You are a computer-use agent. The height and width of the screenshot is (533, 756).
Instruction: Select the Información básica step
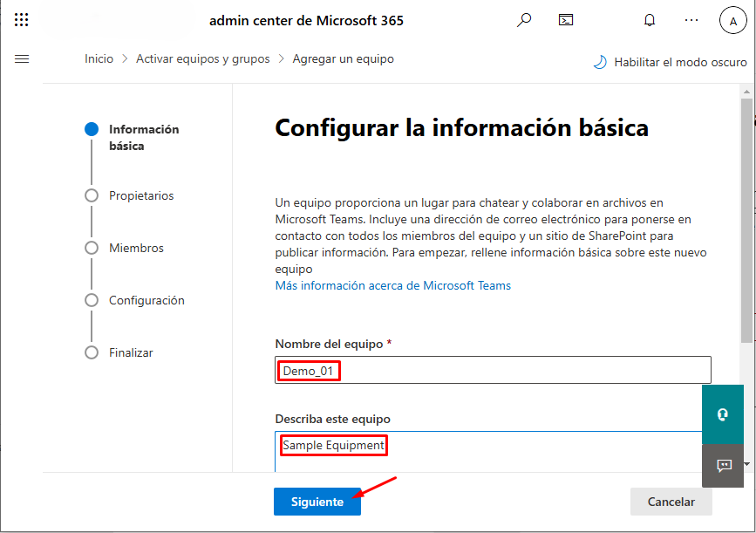[x=133, y=138]
